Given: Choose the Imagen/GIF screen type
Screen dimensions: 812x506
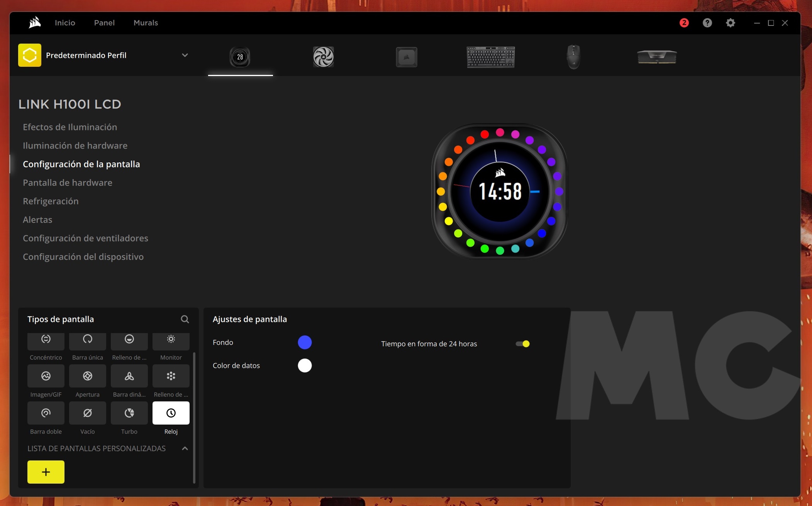Looking at the screenshot, I should (x=46, y=376).
